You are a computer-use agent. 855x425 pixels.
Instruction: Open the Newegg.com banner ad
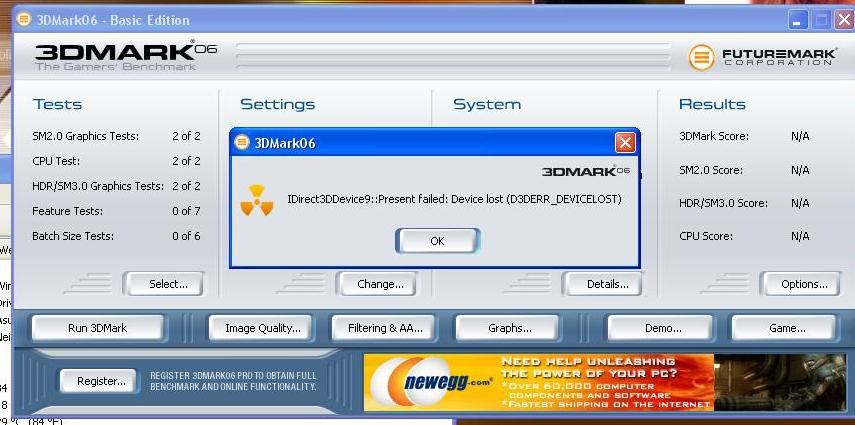pyautogui.click(x=605, y=382)
